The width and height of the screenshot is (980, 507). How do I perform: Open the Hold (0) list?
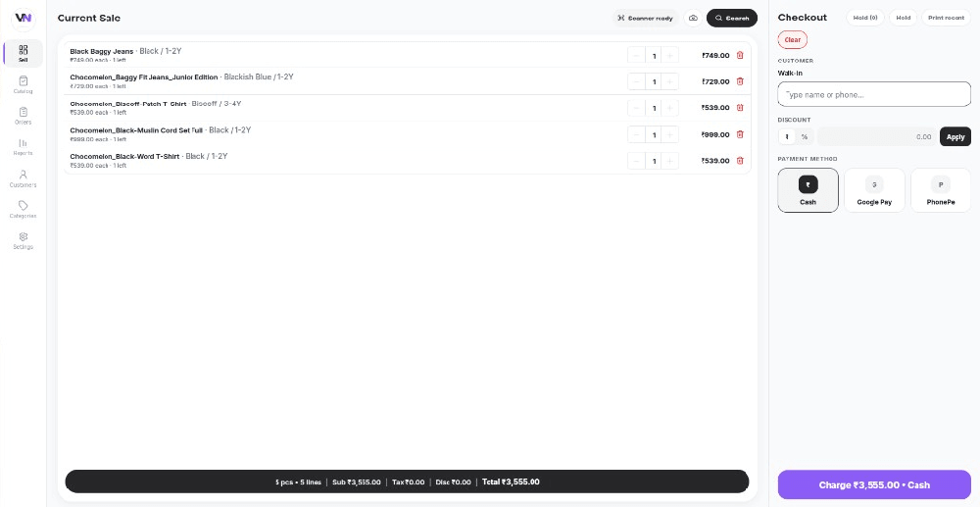(865, 18)
